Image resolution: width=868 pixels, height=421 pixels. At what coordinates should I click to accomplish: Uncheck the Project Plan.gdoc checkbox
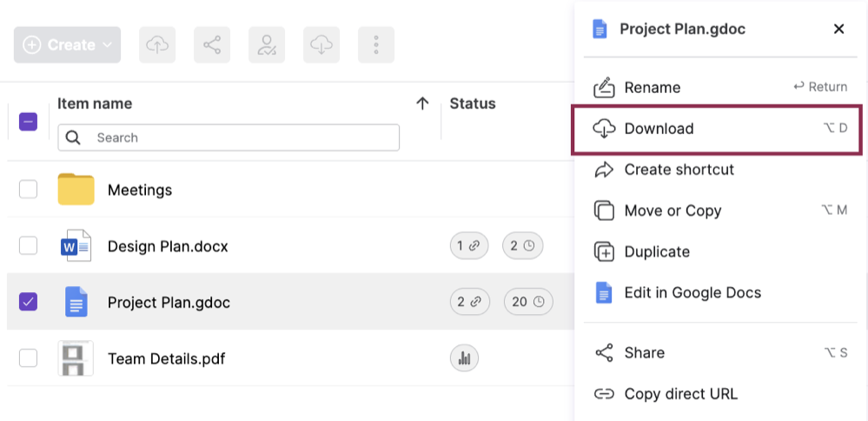[28, 302]
